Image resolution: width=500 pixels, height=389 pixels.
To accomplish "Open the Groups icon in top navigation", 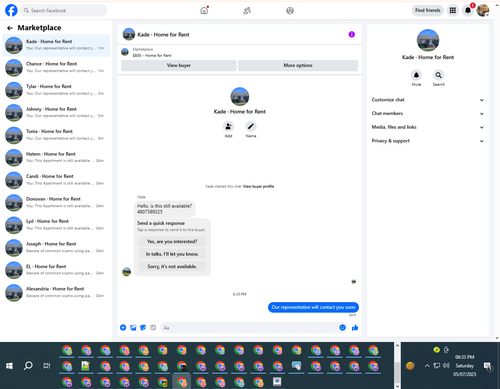I will tap(290, 11).
